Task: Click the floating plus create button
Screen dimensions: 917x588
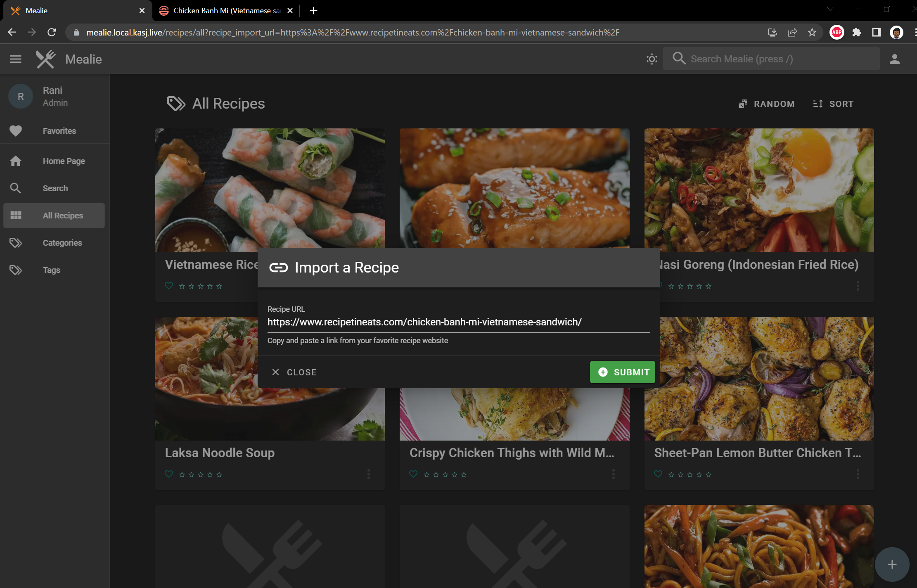Action: tap(892, 564)
